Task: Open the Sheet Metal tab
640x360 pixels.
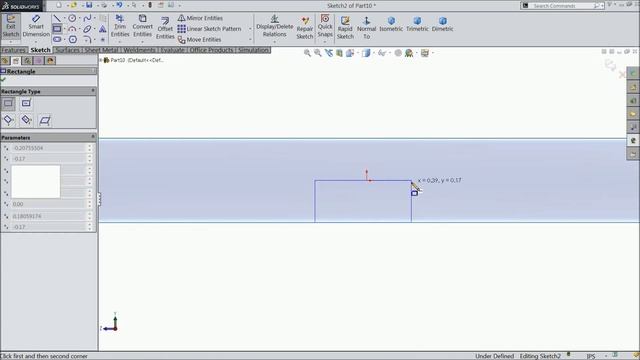Action: click(x=101, y=50)
